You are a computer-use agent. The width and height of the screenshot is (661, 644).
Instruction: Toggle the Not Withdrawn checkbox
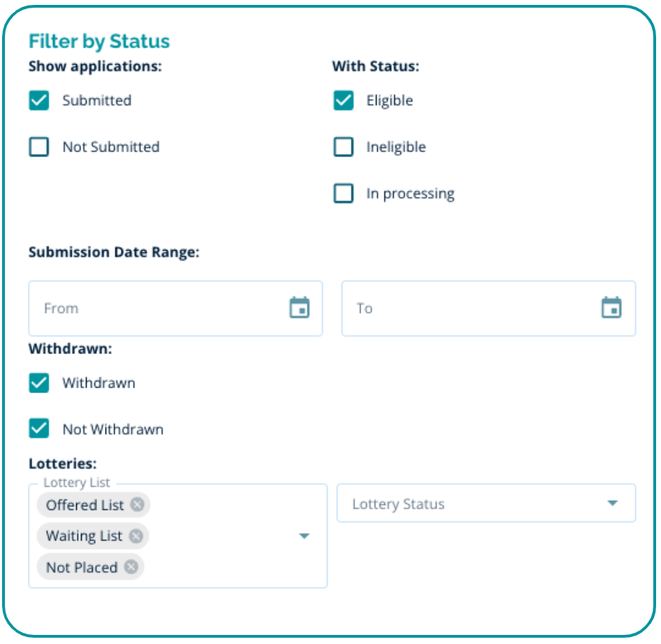(x=39, y=429)
